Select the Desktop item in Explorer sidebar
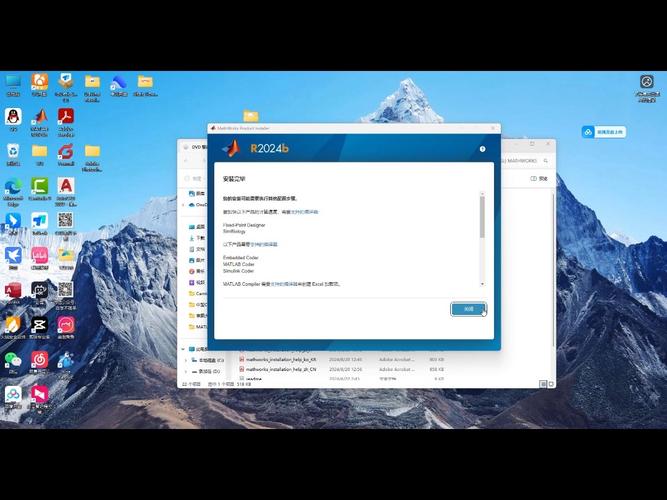This screenshot has width=667, height=500. 197,227
